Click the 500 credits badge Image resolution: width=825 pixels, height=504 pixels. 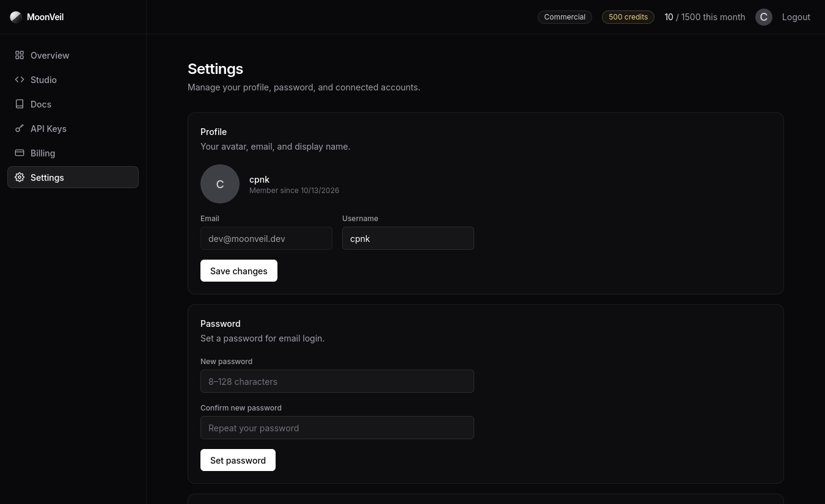click(628, 17)
